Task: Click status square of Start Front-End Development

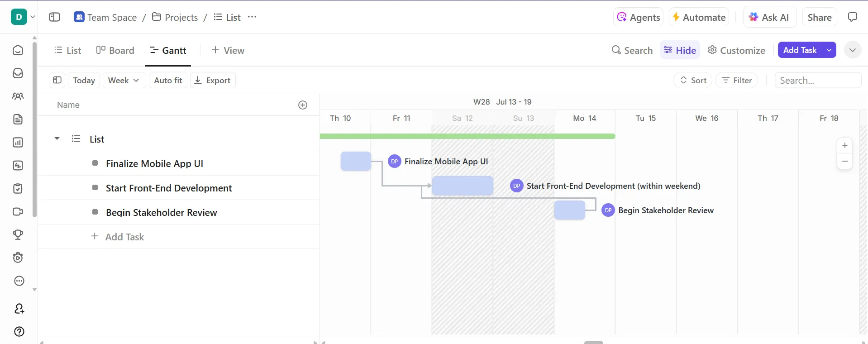Action: pyautogui.click(x=95, y=188)
